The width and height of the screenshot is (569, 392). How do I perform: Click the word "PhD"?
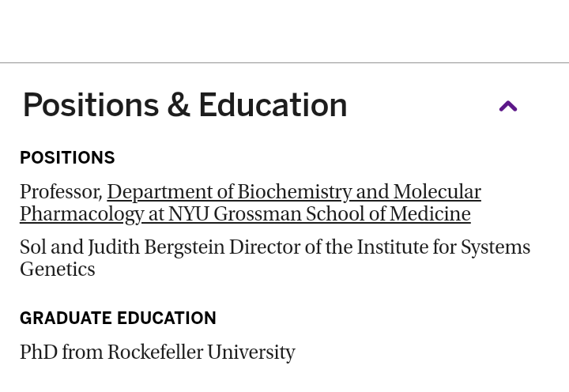pyautogui.click(x=38, y=352)
